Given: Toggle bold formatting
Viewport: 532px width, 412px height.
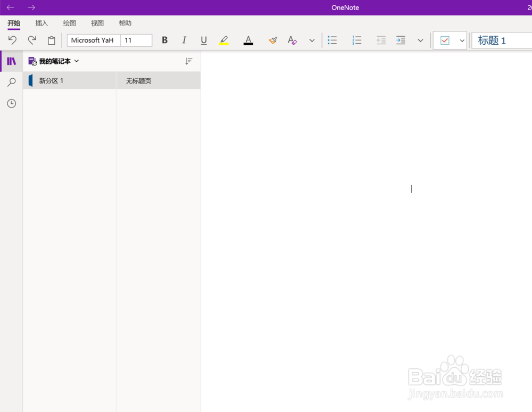Looking at the screenshot, I should (x=164, y=40).
